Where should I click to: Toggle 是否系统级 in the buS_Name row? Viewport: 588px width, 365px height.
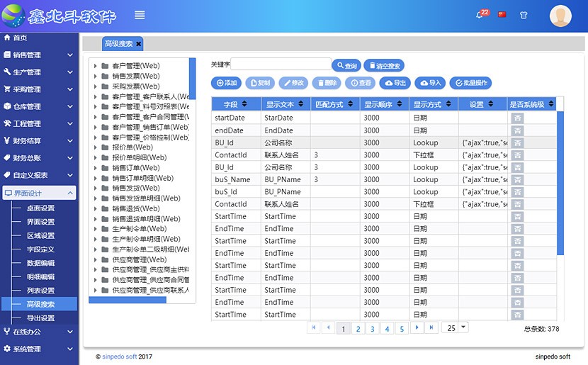tap(518, 179)
